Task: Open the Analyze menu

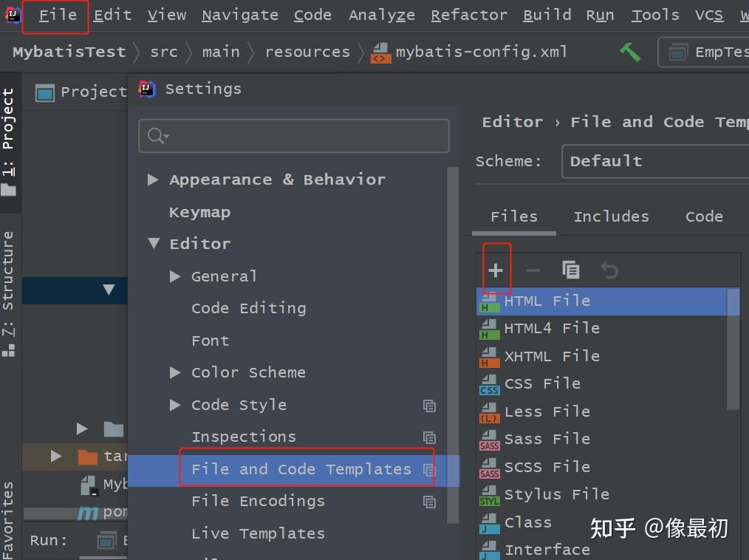Action: [381, 14]
